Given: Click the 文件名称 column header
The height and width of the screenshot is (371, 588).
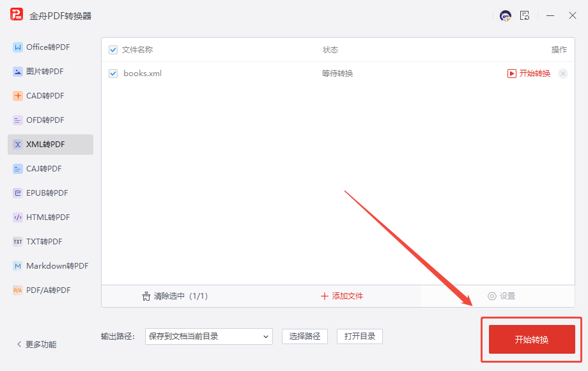Looking at the screenshot, I should tap(137, 50).
